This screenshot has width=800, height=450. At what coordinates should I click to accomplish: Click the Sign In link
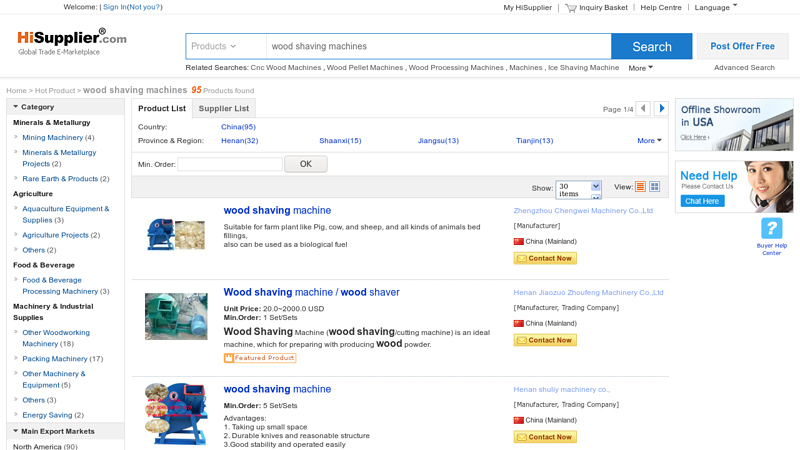click(115, 7)
